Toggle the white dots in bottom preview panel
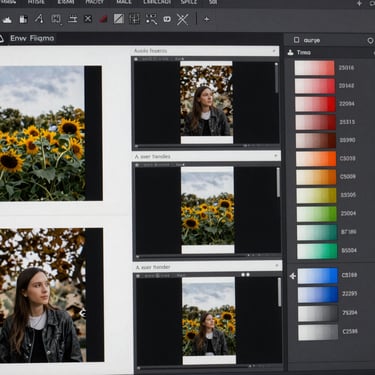This screenshot has width=375, height=375. point(245,275)
